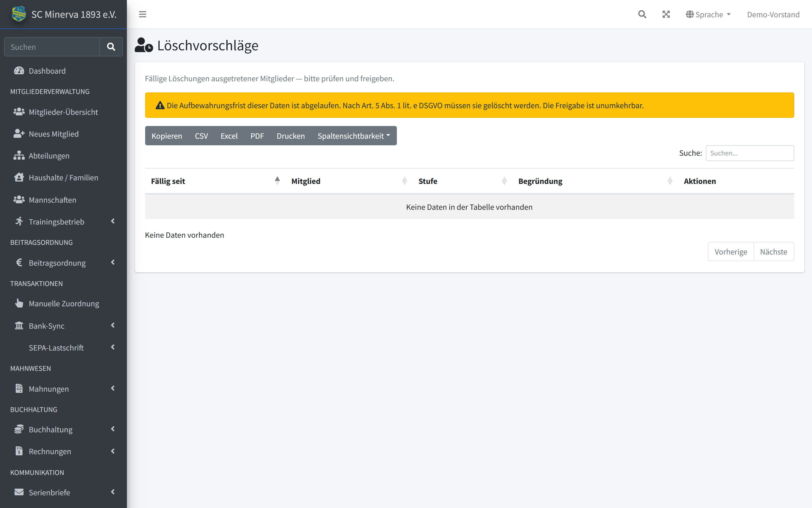The width and height of the screenshot is (812, 508).
Task: Sort by Fällig seit column arrow
Action: click(x=277, y=181)
